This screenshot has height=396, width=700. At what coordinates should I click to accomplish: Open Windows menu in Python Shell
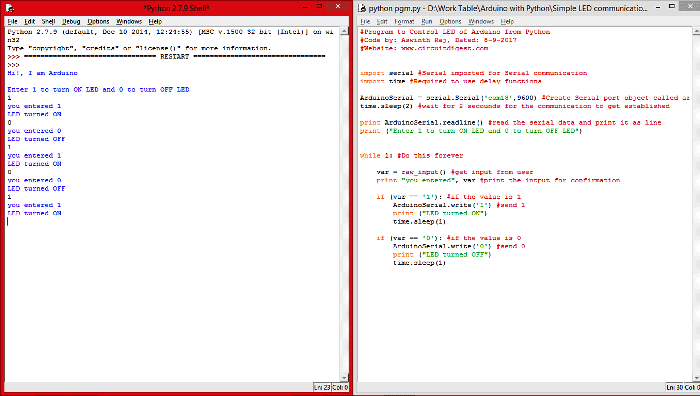(x=129, y=21)
